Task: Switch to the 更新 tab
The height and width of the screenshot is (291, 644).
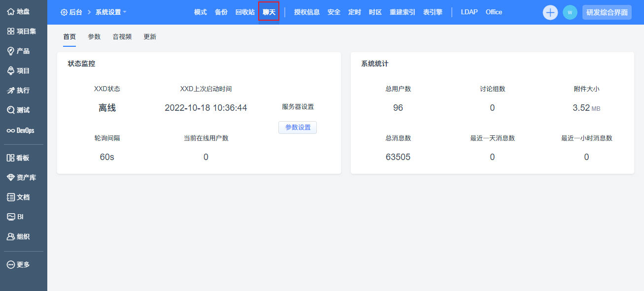Action: [x=150, y=36]
